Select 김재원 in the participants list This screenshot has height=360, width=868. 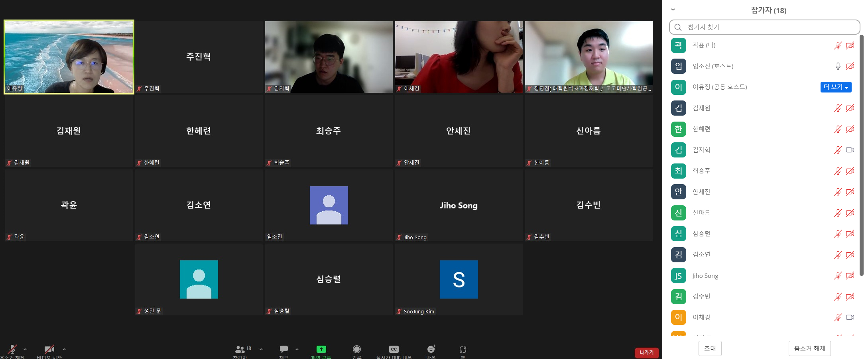point(701,108)
